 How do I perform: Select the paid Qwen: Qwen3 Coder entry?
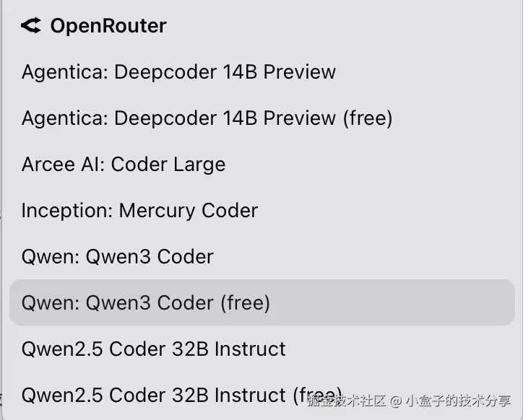click(x=118, y=257)
